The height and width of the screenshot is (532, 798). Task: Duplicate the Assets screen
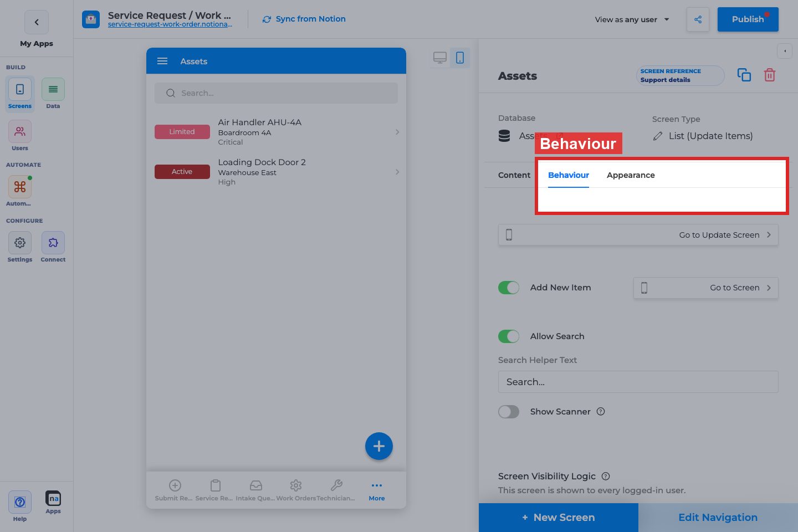tap(744, 75)
